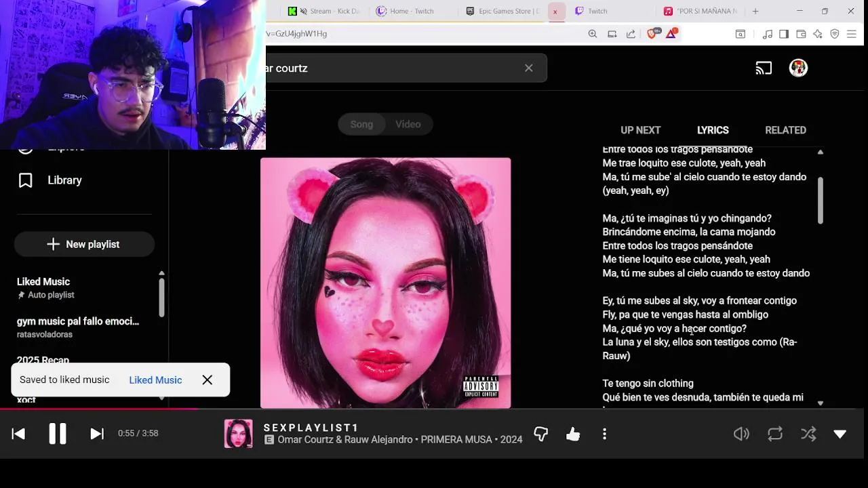Open a new browser tab
The image size is (868, 488).
[755, 11]
